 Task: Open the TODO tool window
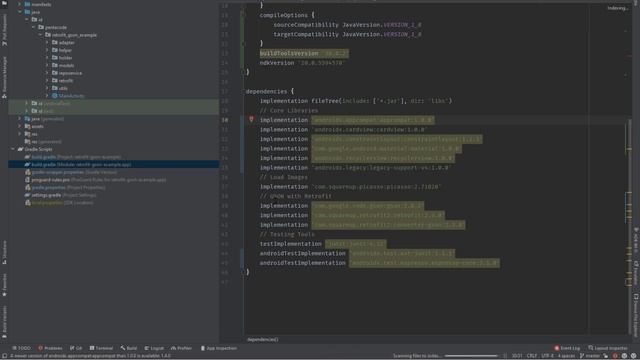pos(22,348)
